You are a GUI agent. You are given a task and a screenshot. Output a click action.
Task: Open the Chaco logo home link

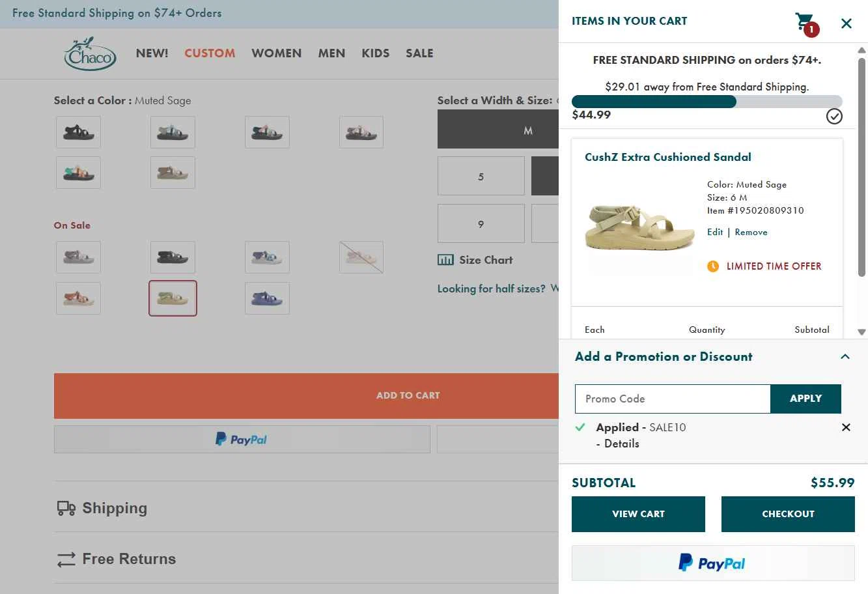click(90, 53)
